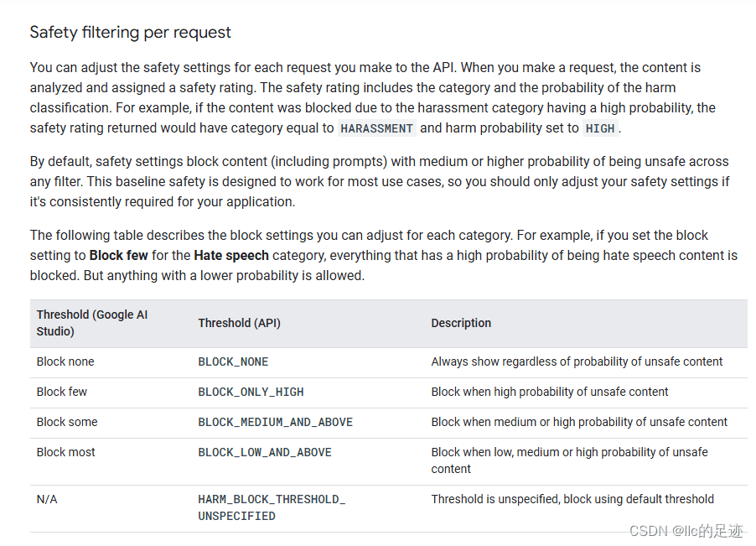
Task: Click the 'Safety filtering per request' heading
Action: [x=130, y=33]
